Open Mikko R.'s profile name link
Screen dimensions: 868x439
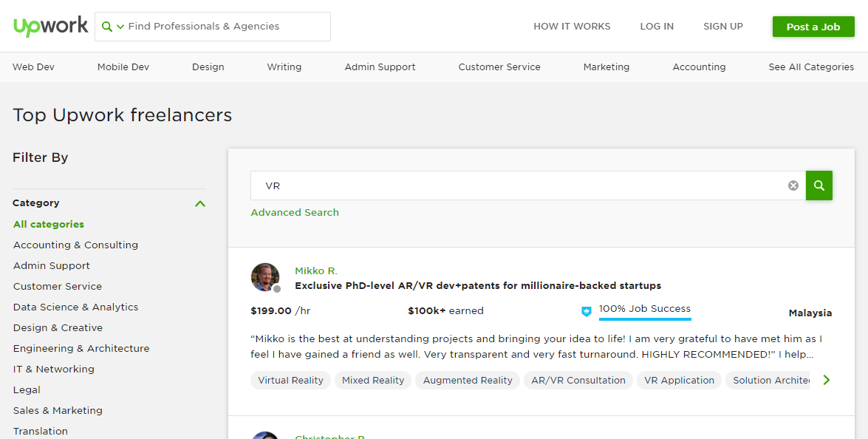click(316, 270)
